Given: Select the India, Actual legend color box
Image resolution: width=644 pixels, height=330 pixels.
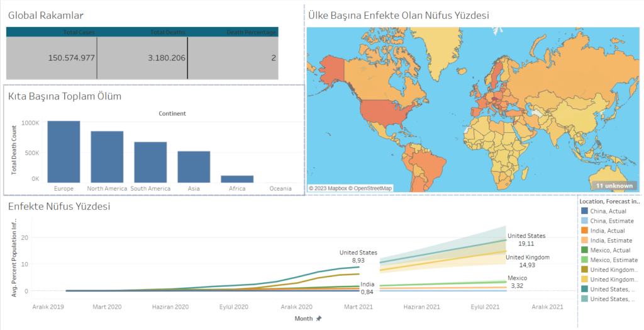Looking at the screenshot, I should tap(584, 230).
